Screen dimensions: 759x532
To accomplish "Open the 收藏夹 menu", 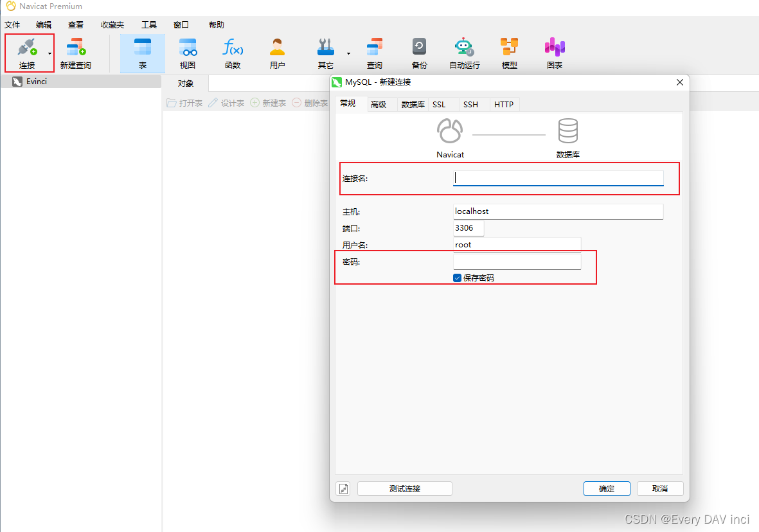I will (x=112, y=24).
